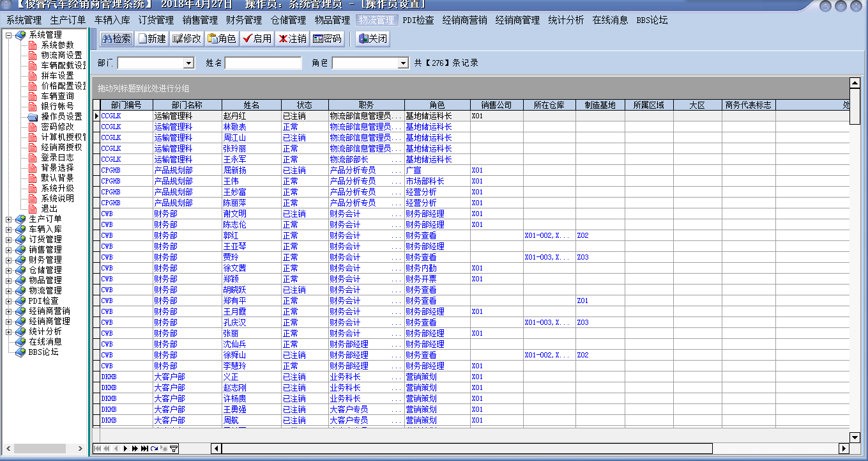Collapse the 系统管理 tree node
The width and height of the screenshot is (868, 461).
pos(9,35)
